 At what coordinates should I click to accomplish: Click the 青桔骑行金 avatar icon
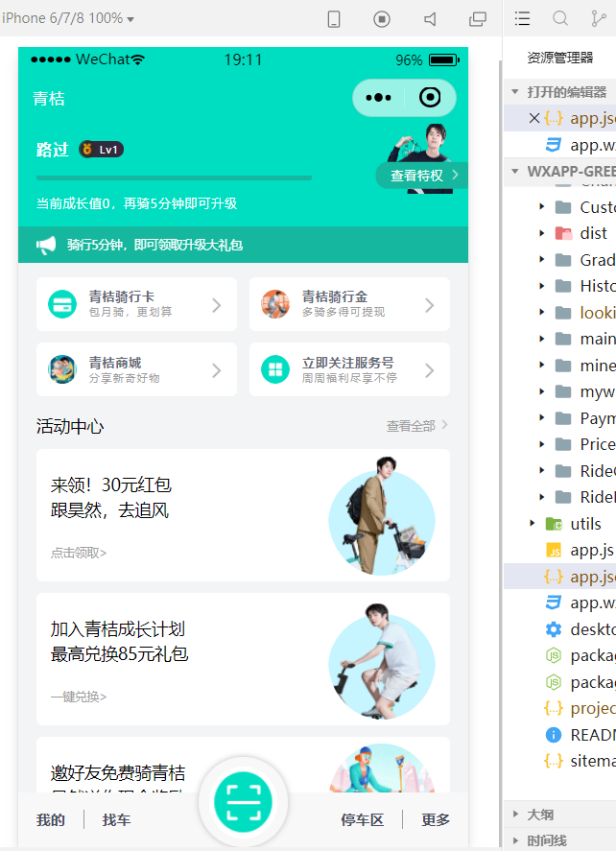(x=275, y=304)
